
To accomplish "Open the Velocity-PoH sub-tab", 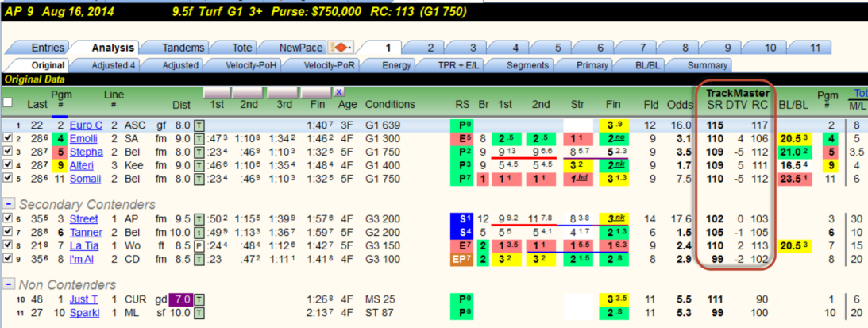I will (x=251, y=65).
